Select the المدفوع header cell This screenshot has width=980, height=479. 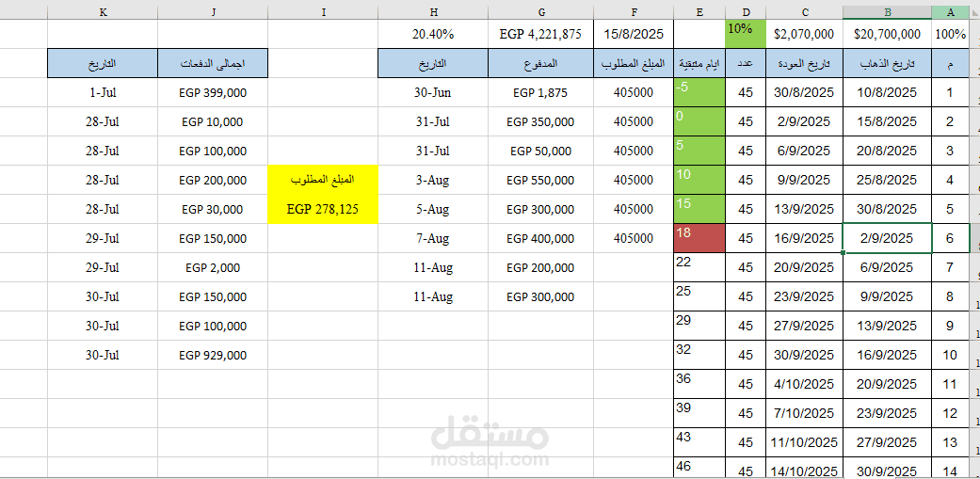(541, 64)
